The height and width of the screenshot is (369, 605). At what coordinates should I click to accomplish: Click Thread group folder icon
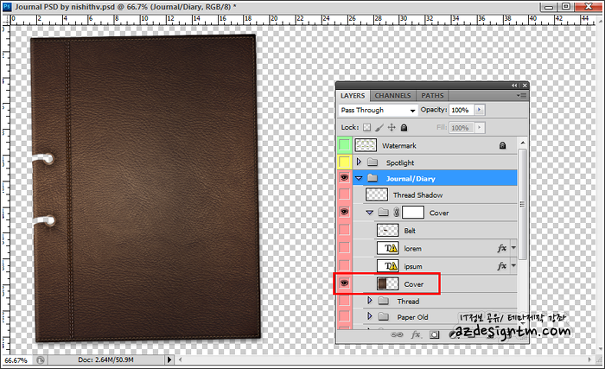point(383,301)
